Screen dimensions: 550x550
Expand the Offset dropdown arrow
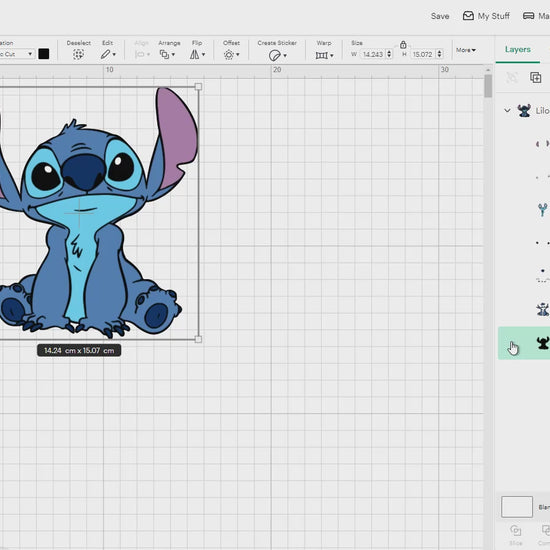(x=238, y=55)
